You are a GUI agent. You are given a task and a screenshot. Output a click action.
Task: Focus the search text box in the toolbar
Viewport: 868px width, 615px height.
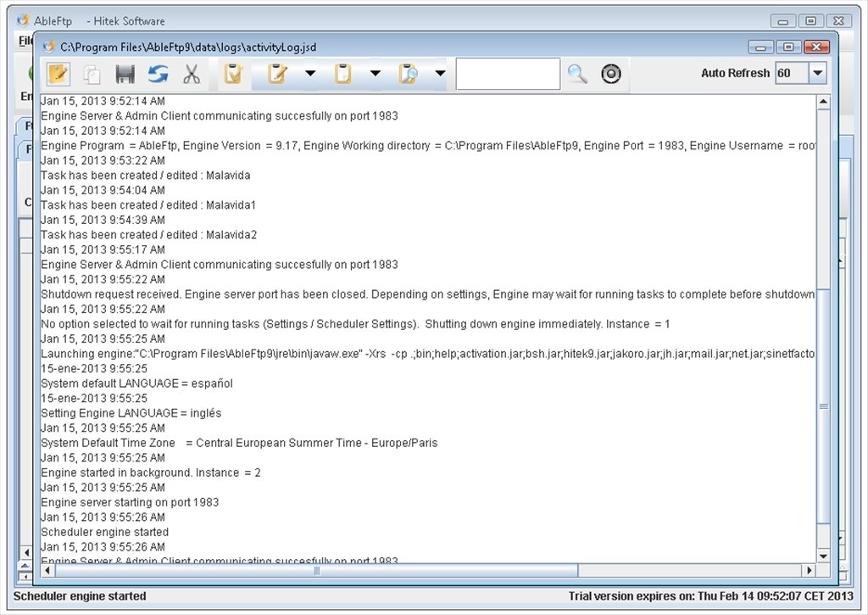508,74
